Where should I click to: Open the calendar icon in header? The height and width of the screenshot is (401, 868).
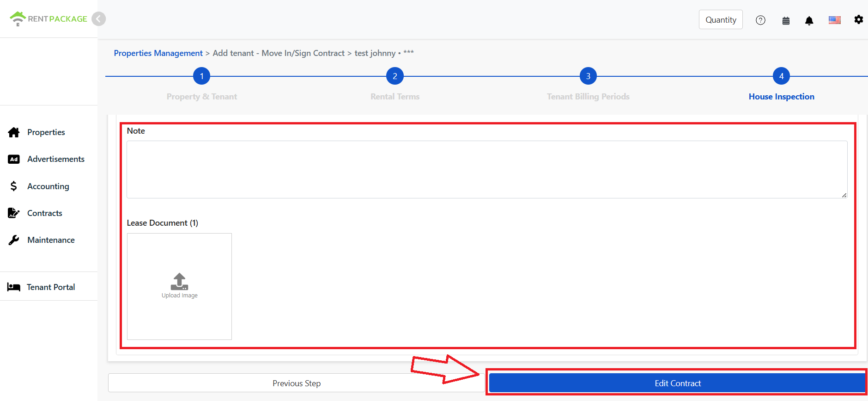pos(786,20)
